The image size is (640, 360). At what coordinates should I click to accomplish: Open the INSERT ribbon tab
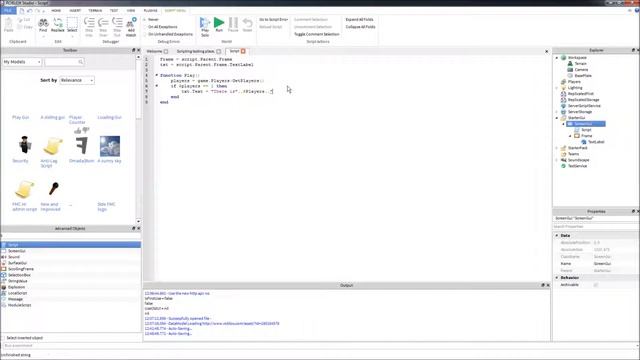(75, 11)
